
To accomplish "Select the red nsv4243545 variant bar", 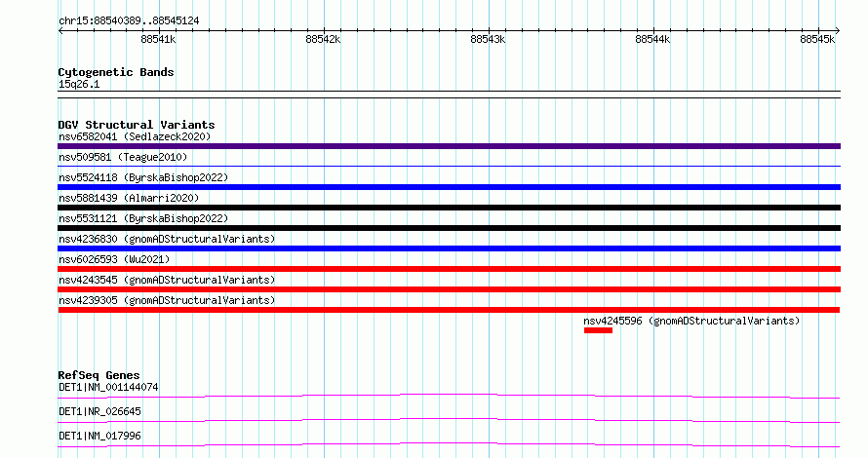I will [449, 289].
